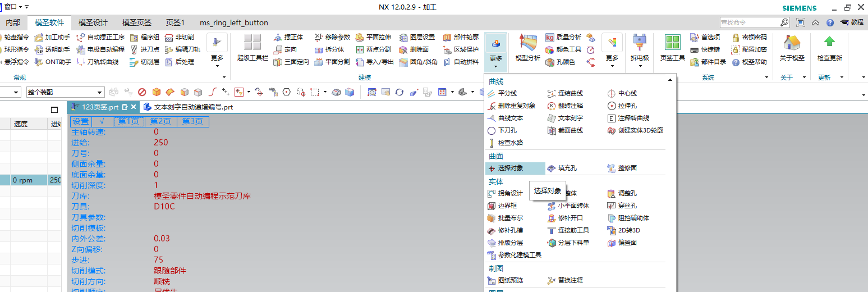Go to 第2页 page button
Viewport: 868px width, 292px height.
click(160, 121)
